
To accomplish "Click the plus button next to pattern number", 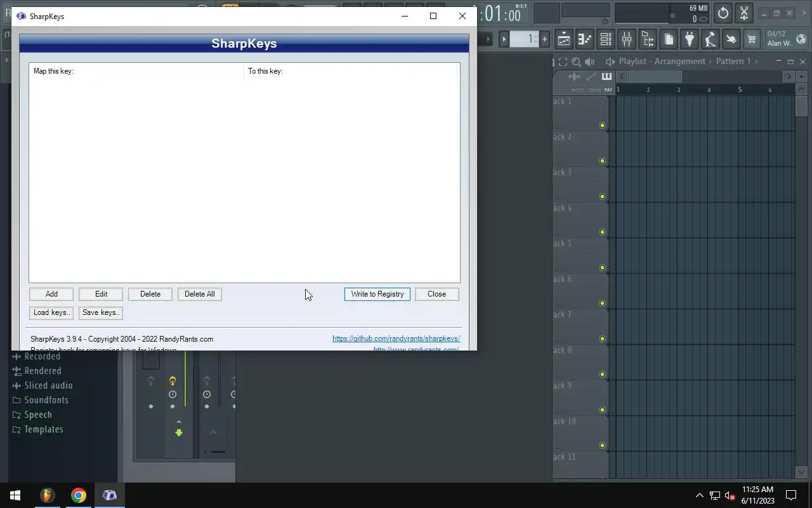I will 544,39.
